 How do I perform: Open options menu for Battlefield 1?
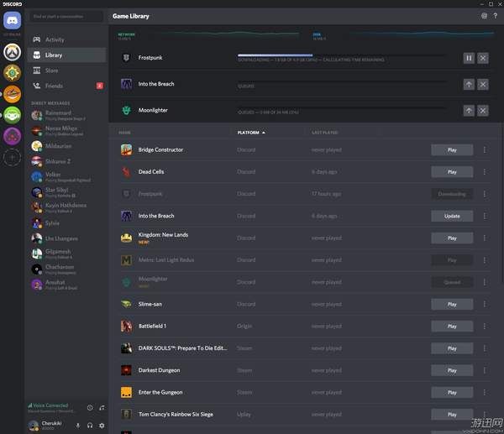coord(485,327)
